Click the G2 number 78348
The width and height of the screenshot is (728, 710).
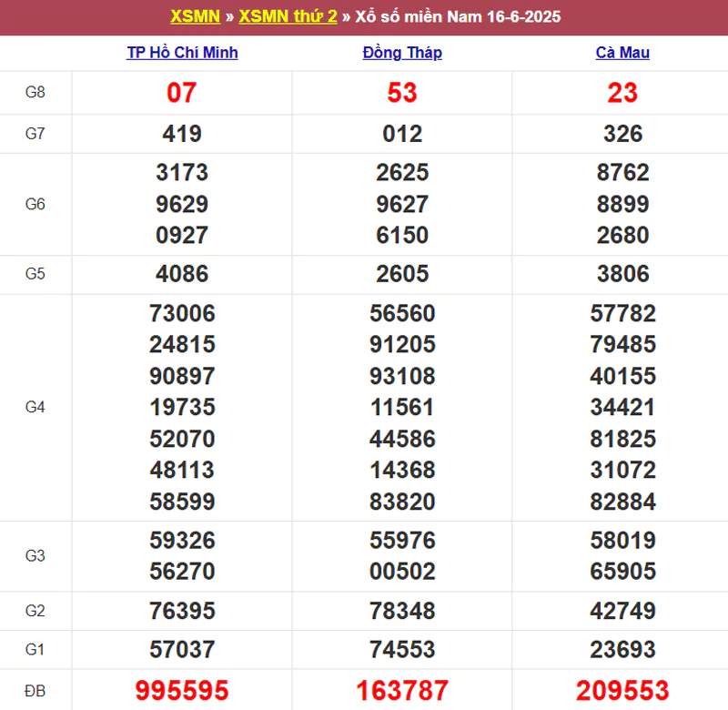(x=402, y=611)
